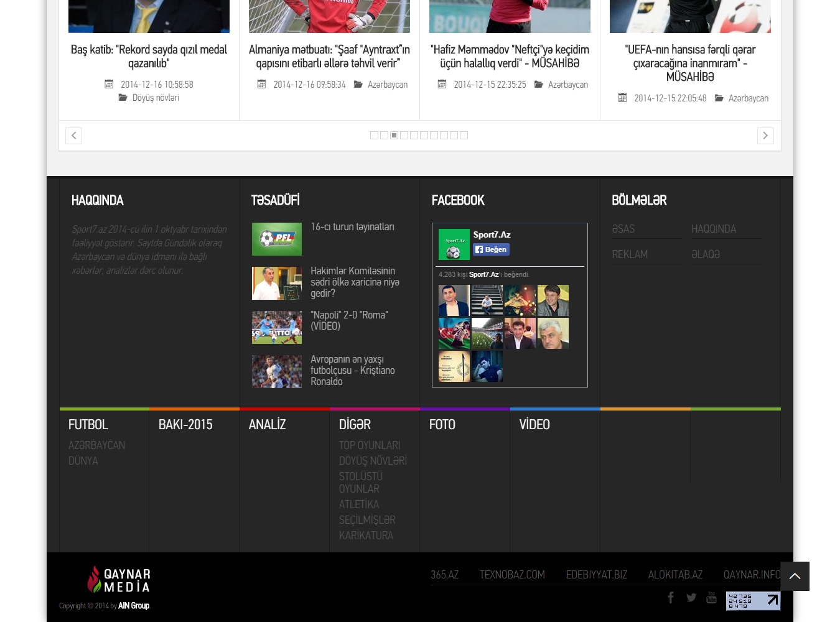Open the REKLAM section link
This screenshot has width=840, height=622.
(x=630, y=254)
